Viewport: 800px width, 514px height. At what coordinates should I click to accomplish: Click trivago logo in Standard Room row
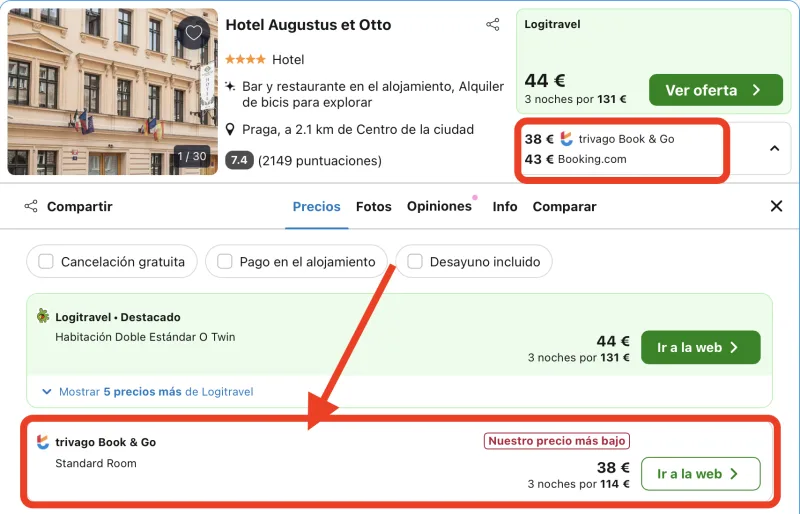tap(43, 442)
